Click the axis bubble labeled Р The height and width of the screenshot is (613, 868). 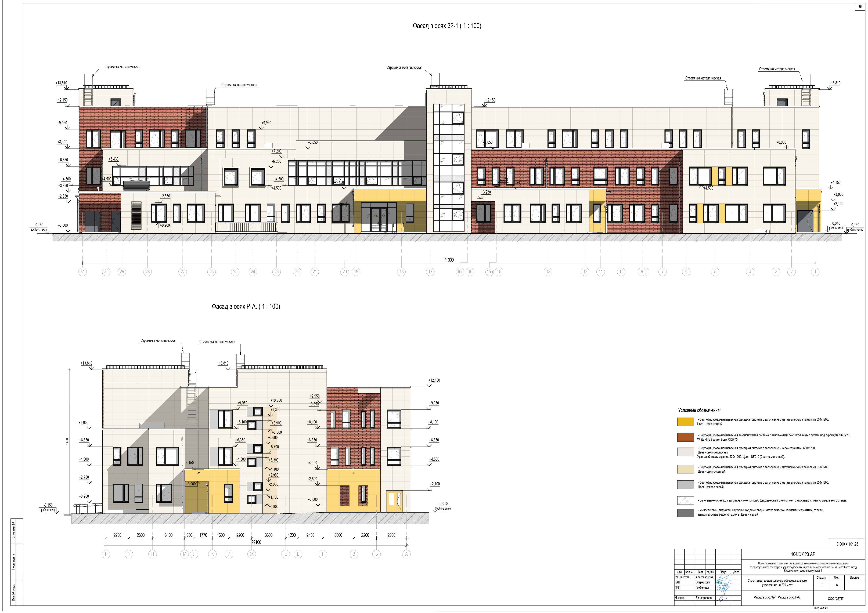(106, 554)
